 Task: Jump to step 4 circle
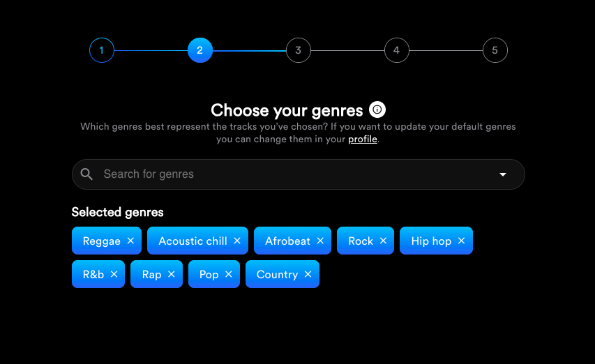tap(396, 50)
